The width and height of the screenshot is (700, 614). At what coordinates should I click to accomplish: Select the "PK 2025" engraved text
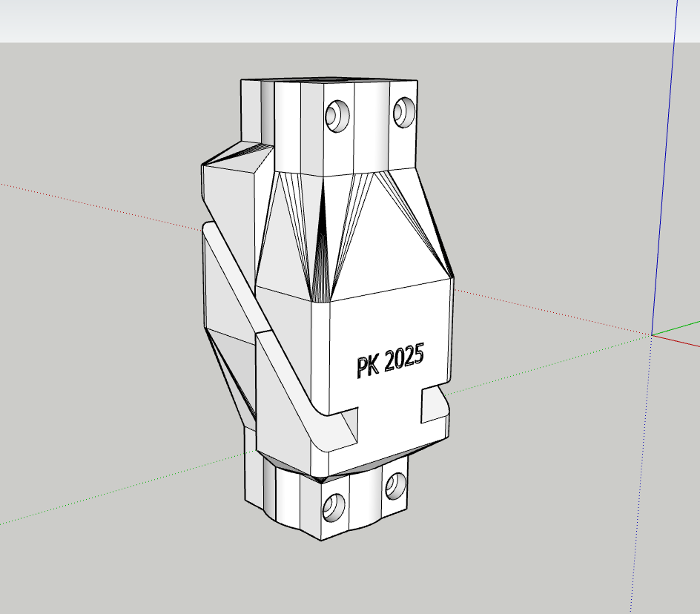click(390, 360)
